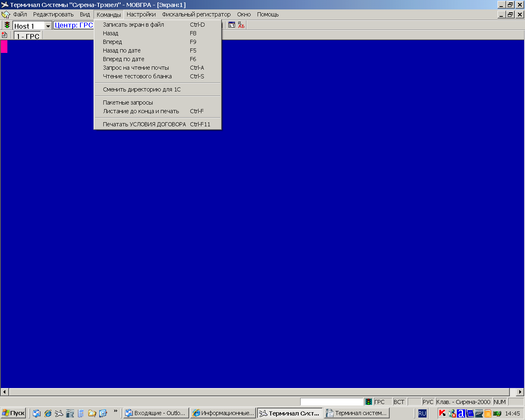Open the Пуск start button
This screenshot has height=420, width=525.
[14, 413]
